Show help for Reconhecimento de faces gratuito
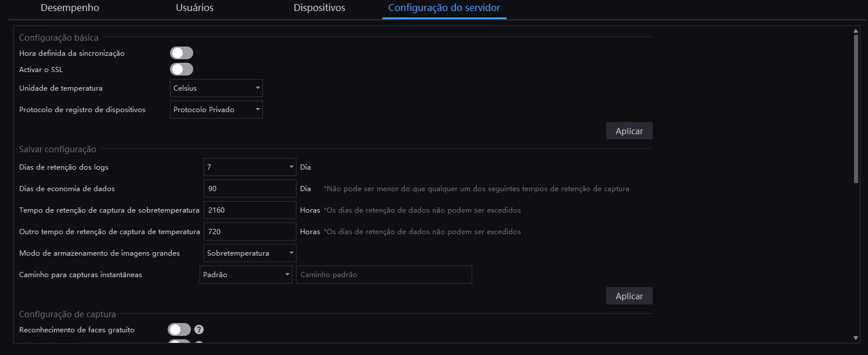This screenshot has height=355, width=868. [x=199, y=330]
